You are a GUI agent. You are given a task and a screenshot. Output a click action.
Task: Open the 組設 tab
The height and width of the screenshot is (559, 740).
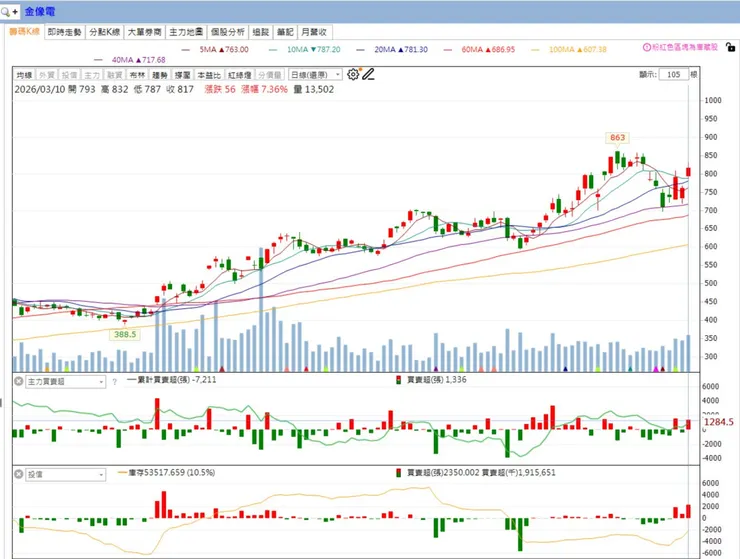(261, 32)
